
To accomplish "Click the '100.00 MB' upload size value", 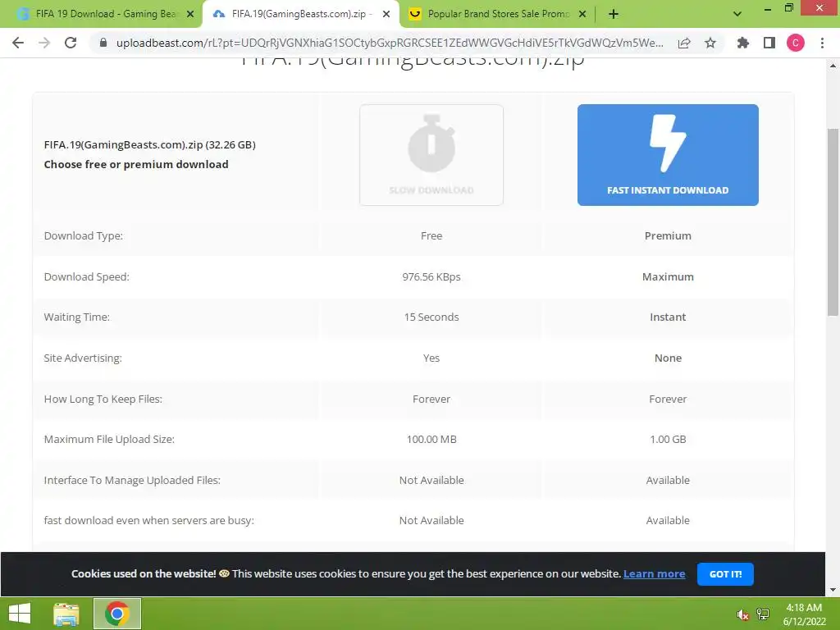I will pyautogui.click(x=431, y=440).
